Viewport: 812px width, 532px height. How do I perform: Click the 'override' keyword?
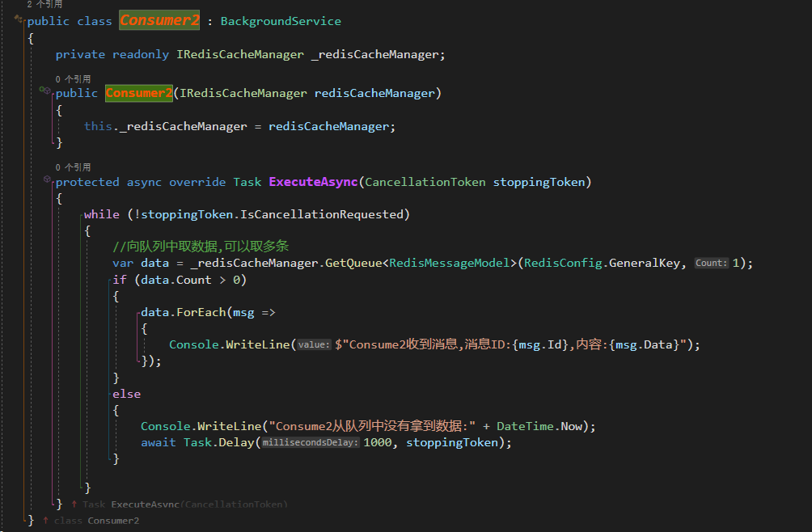coord(197,182)
